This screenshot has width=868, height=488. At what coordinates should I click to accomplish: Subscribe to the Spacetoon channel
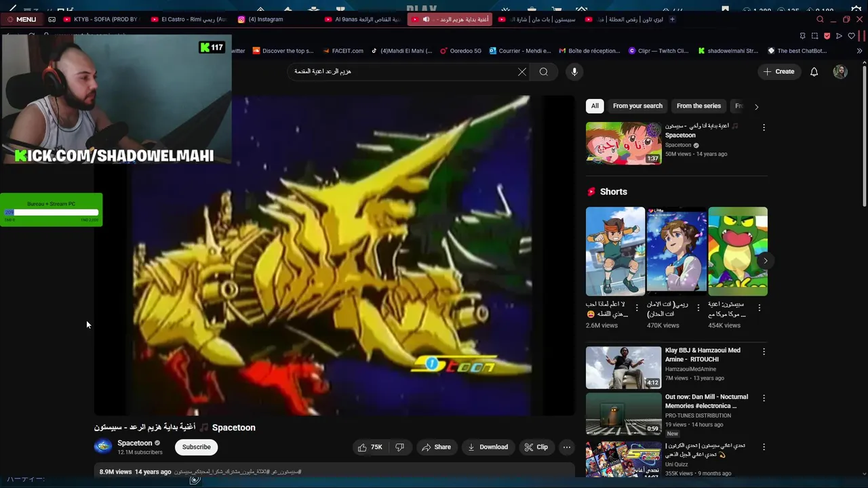click(x=196, y=447)
